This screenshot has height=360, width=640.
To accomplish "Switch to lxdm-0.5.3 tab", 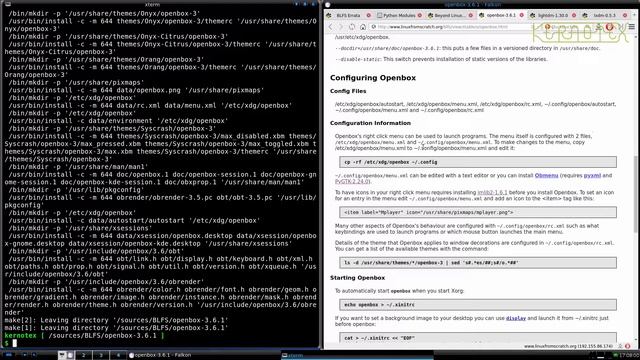I will (604, 16).
